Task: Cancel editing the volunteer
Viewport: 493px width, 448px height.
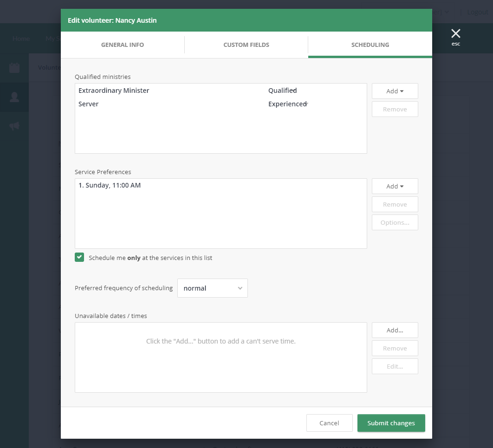Action: coord(329,423)
